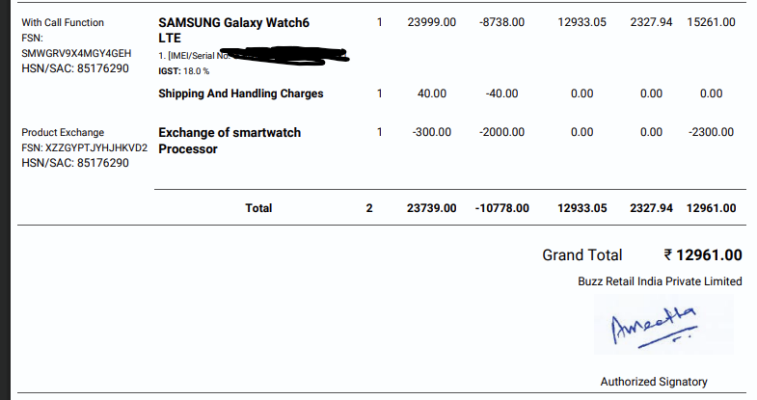This screenshot has height=400, width=757.
Task: Click the '1. [IMEI/Serial No.' line
Action: (193, 56)
